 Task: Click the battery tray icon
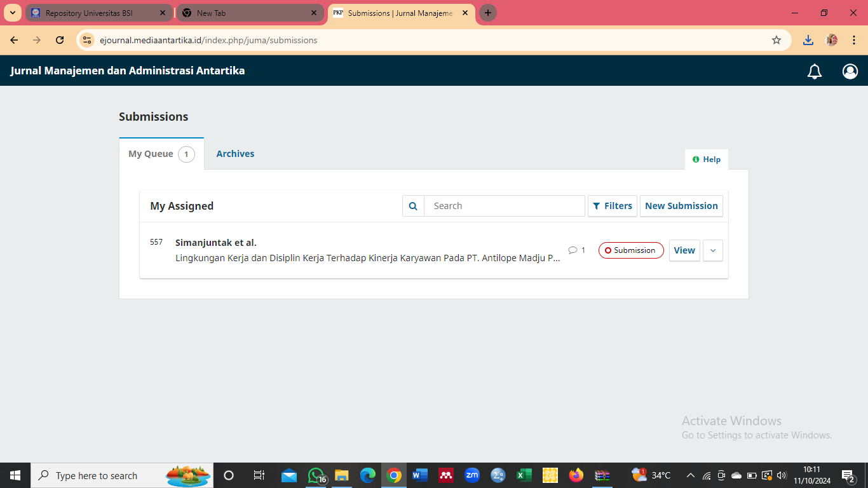tap(752, 475)
